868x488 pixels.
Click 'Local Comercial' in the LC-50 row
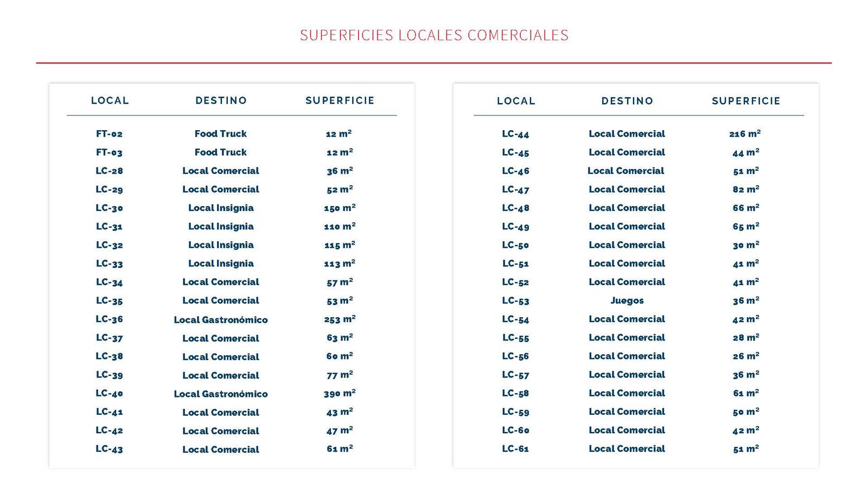tap(627, 245)
